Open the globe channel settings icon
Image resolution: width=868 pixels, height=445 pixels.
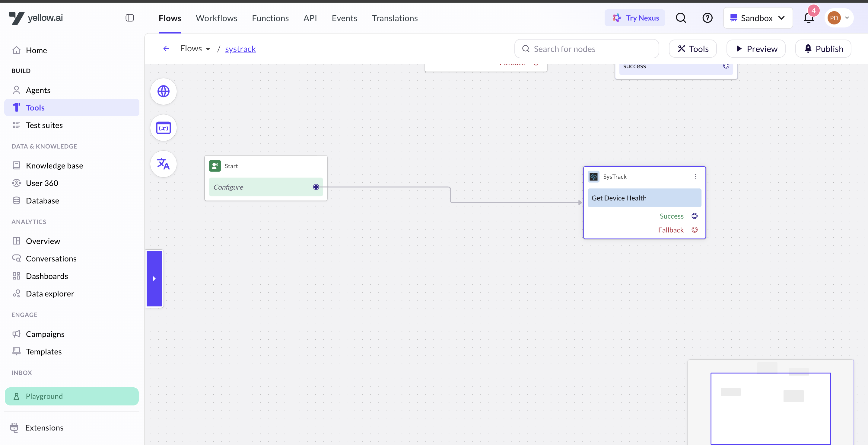click(x=164, y=91)
